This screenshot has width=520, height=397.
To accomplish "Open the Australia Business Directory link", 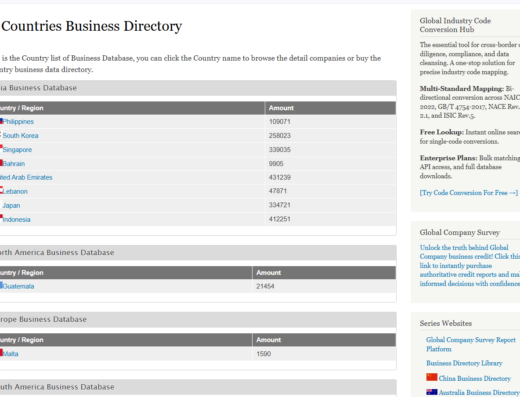I will pos(479,392).
